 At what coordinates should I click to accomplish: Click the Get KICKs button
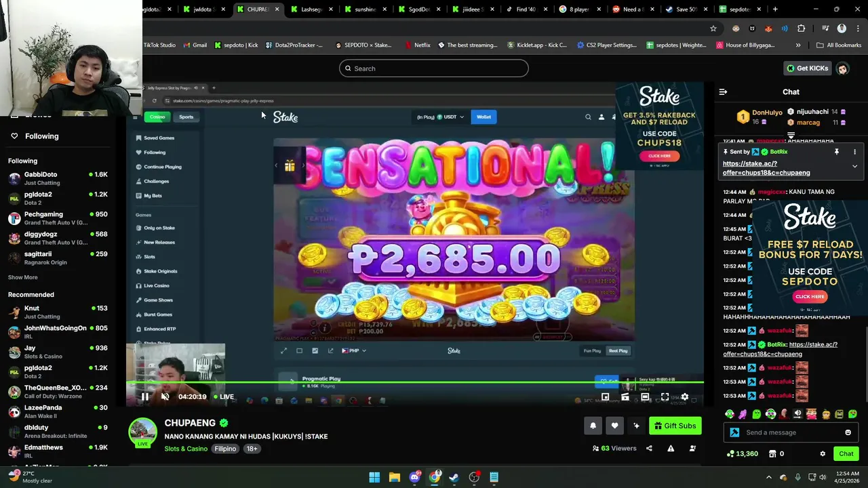pos(808,68)
